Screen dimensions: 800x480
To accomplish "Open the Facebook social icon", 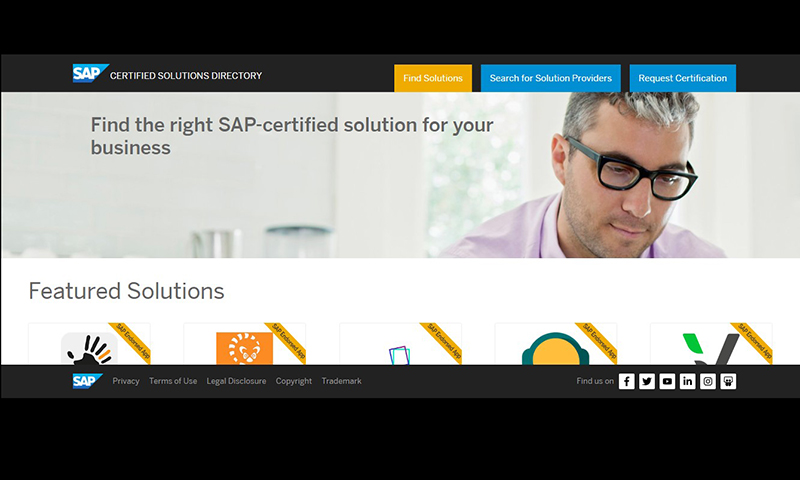I will 627,381.
